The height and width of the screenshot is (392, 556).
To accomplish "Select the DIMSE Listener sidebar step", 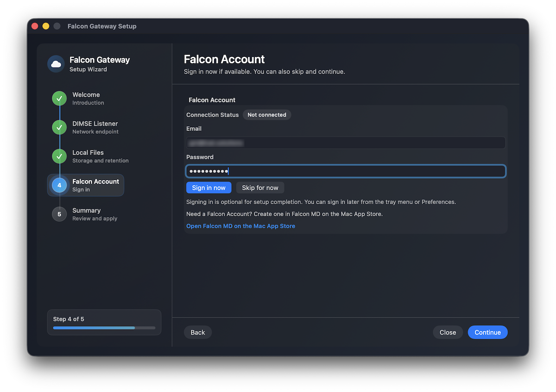I will pyautogui.click(x=95, y=127).
